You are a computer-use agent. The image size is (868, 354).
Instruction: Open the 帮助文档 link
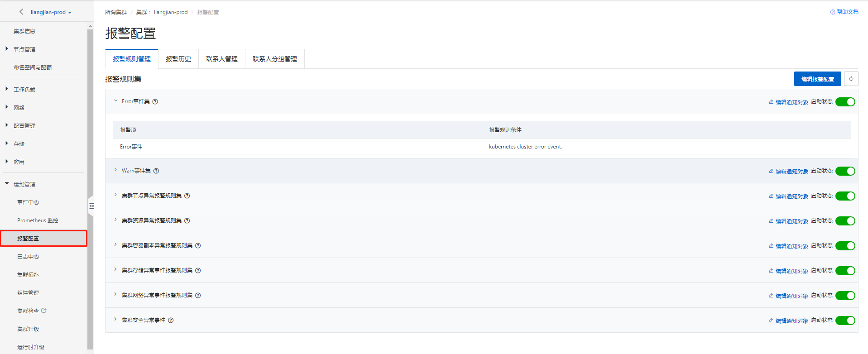(844, 12)
